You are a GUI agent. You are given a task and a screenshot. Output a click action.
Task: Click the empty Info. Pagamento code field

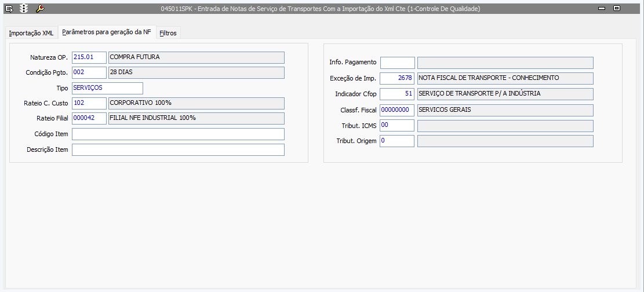pyautogui.click(x=397, y=63)
